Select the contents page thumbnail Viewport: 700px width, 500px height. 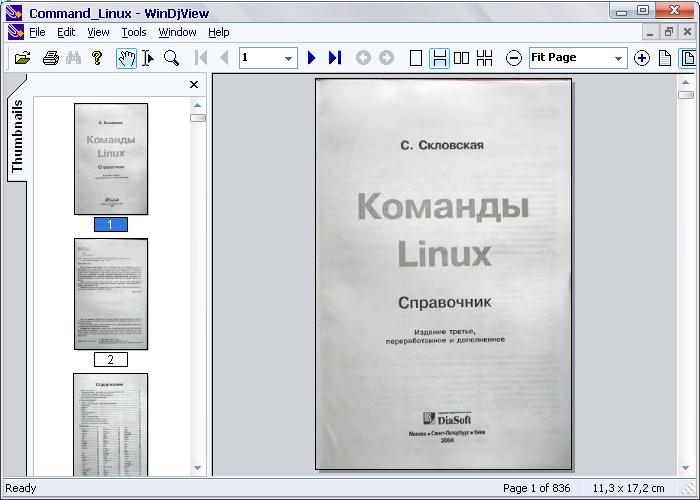tap(111, 425)
